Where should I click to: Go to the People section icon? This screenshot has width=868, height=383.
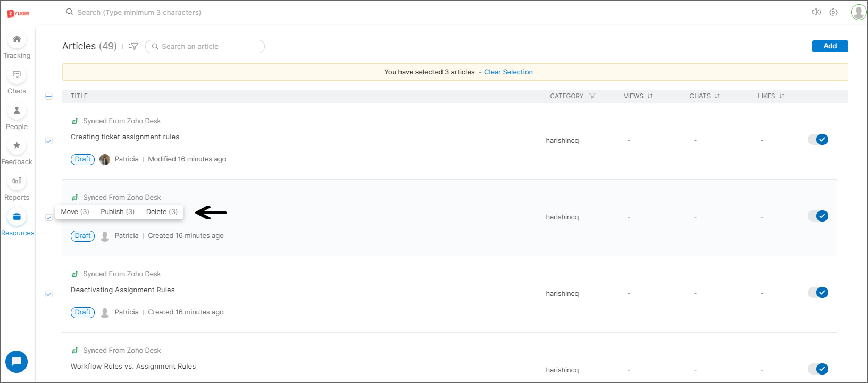coord(17,110)
